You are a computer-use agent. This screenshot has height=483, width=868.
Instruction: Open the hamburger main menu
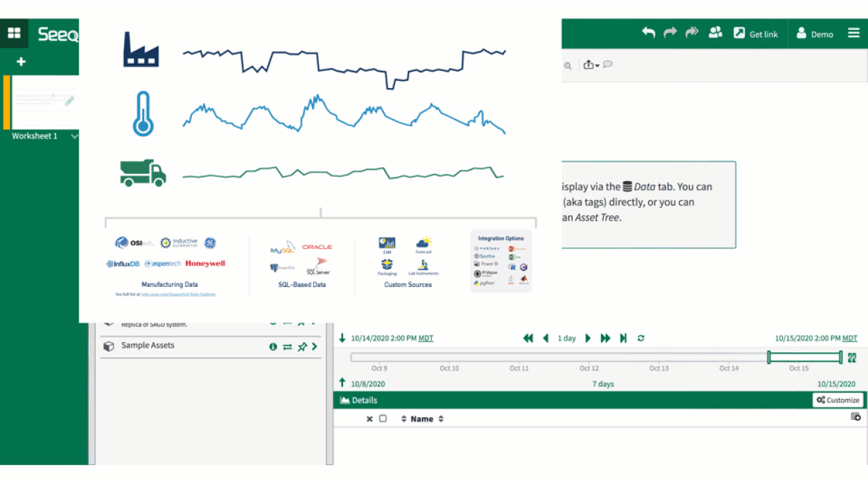tap(854, 33)
